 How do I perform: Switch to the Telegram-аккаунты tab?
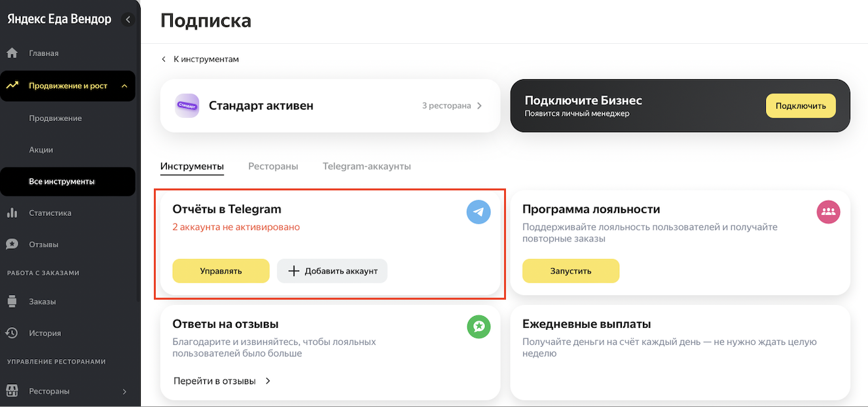tap(367, 166)
